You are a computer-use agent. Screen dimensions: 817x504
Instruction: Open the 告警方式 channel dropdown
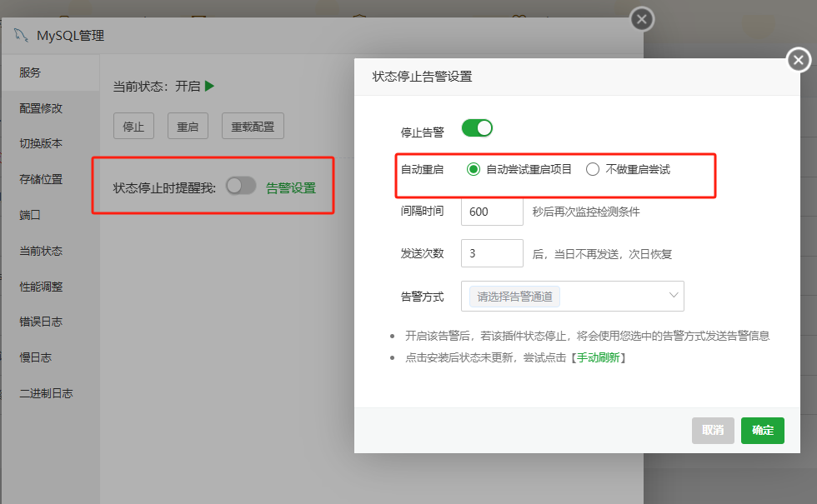(x=572, y=297)
